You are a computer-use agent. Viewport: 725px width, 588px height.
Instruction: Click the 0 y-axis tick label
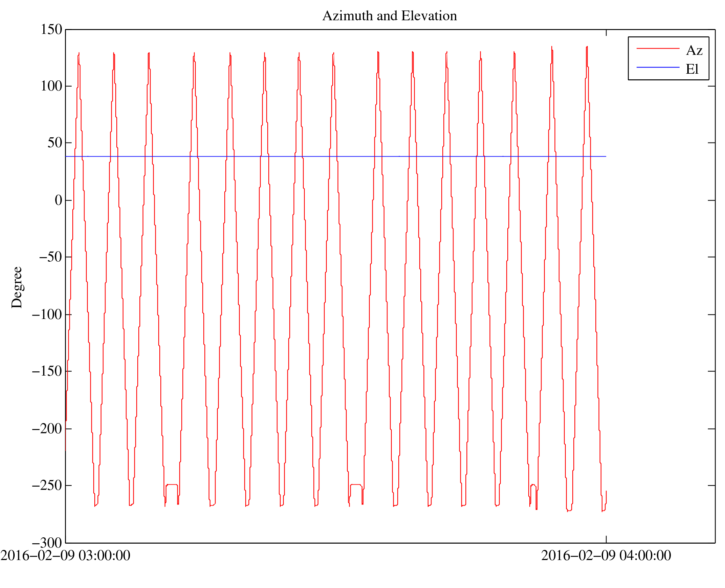click(58, 200)
